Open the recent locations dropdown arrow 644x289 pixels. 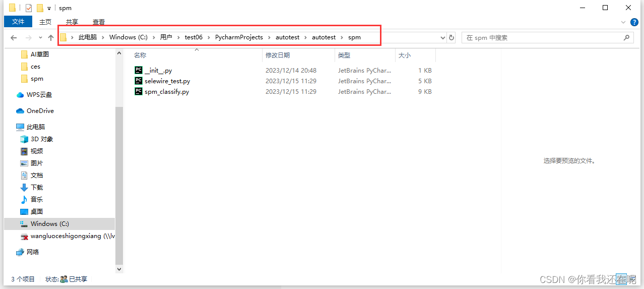[x=40, y=38]
